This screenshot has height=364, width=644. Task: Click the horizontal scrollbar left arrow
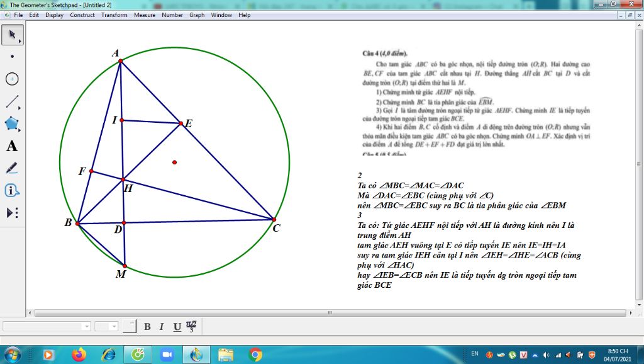(x=30, y=313)
